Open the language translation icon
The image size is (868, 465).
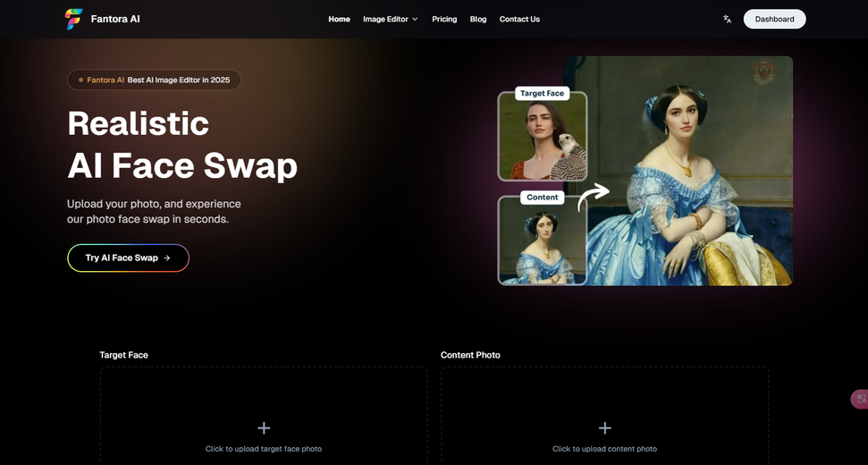727,19
